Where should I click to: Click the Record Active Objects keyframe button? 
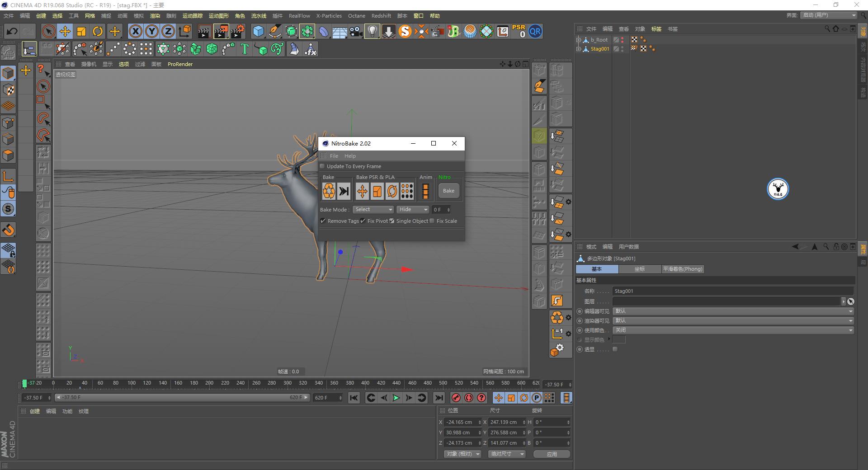[456, 398]
